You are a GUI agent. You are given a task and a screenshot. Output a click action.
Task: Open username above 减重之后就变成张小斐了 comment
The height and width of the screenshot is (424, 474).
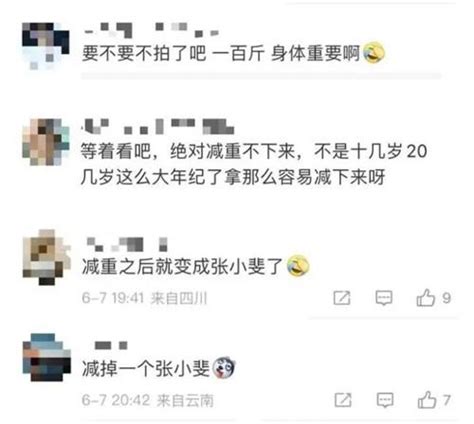click(x=127, y=244)
